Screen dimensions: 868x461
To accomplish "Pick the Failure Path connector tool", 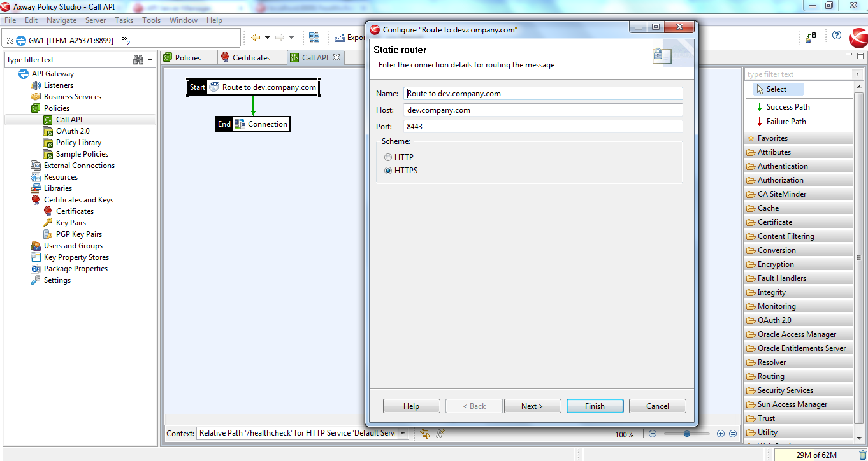I will pos(781,122).
